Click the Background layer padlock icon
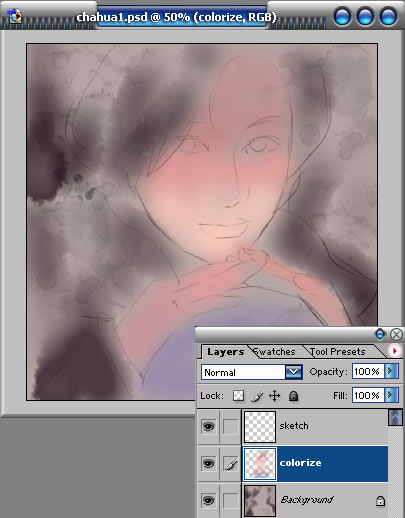This screenshot has height=518, width=405. (380, 501)
